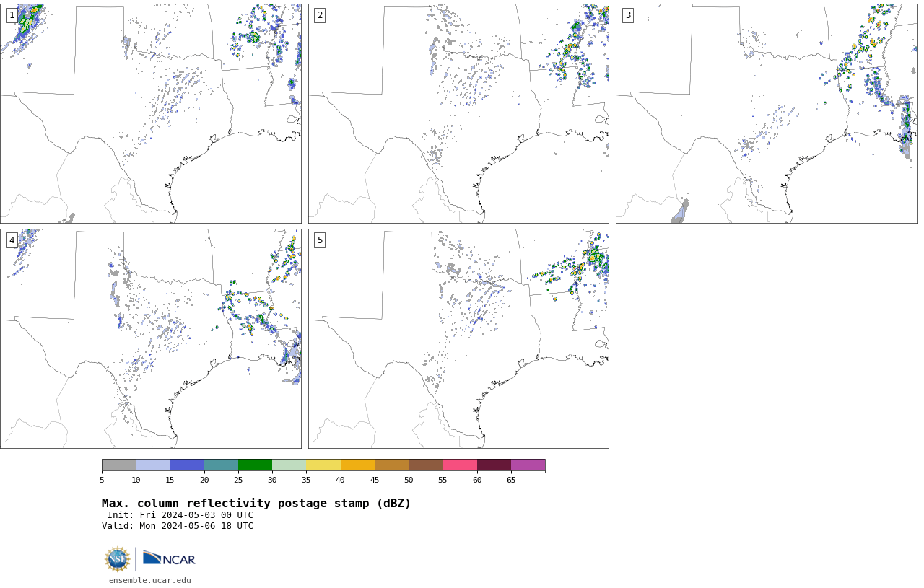Click the colorbar tick label 15
The image size is (924, 588).
pyautogui.click(x=170, y=480)
